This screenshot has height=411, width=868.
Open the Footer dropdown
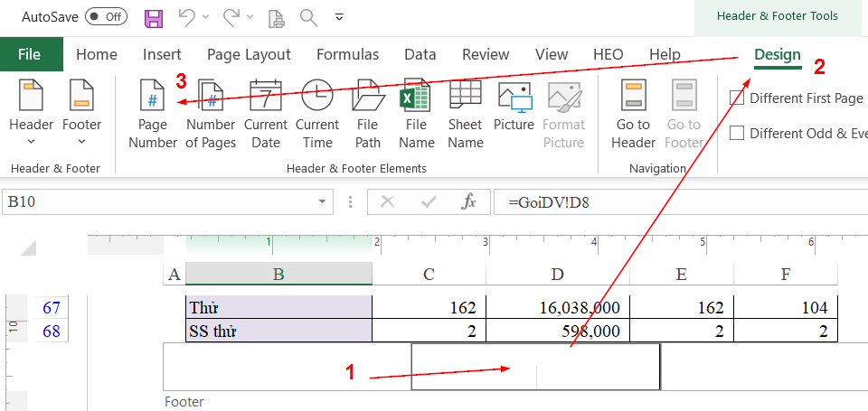(x=81, y=113)
